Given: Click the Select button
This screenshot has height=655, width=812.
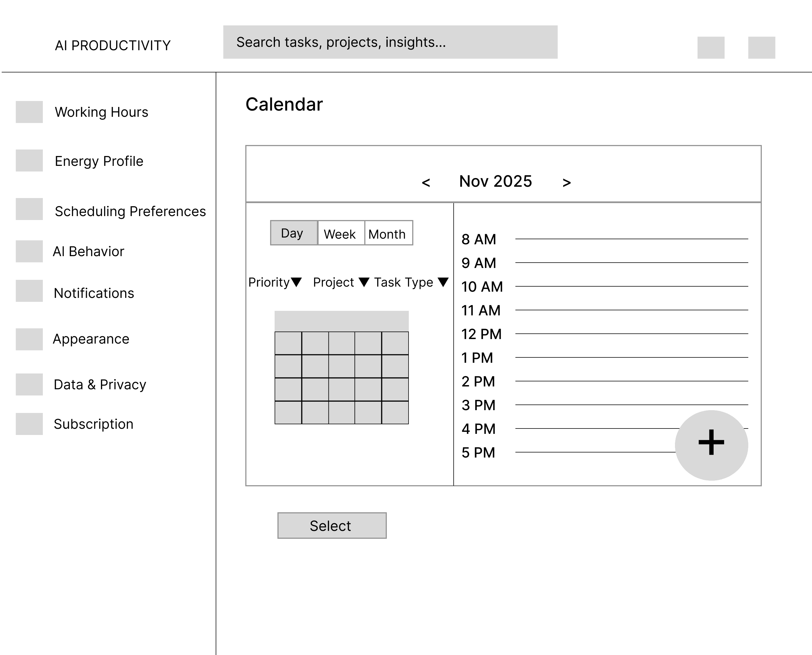Looking at the screenshot, I should pyautogui.click(x=332, y=526).
